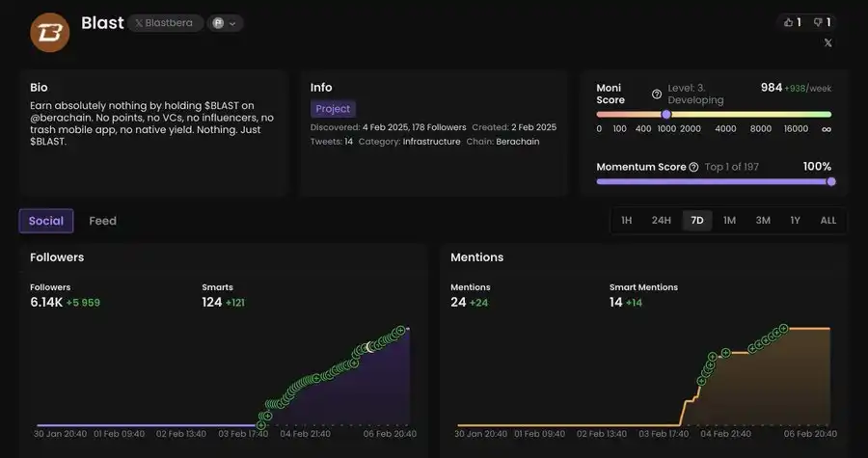Screen dimensions: 868x458
Task: Choose the 1M time range
Action: pos(729,221)
